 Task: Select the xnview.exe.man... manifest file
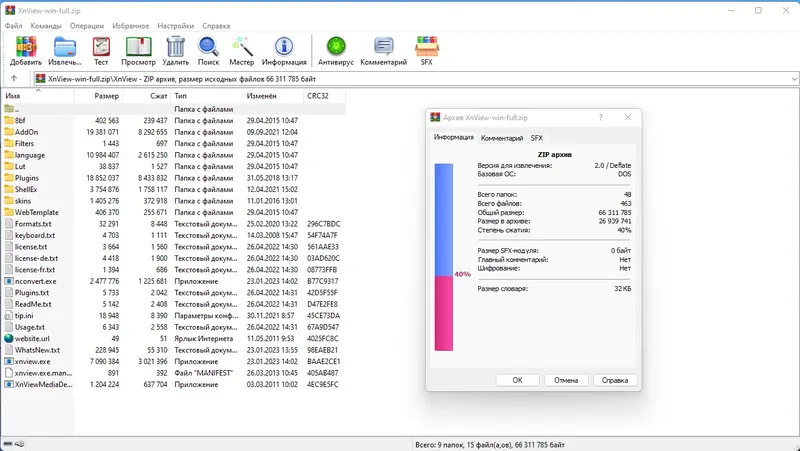coord(173,373)
